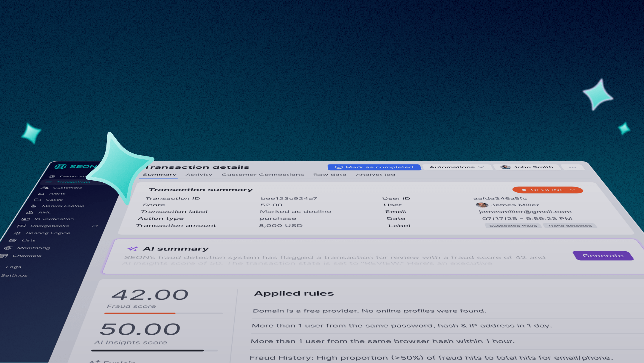Open the Raw data tab
Viewport: 644px width, 363px height.
[x=330, y=175]
